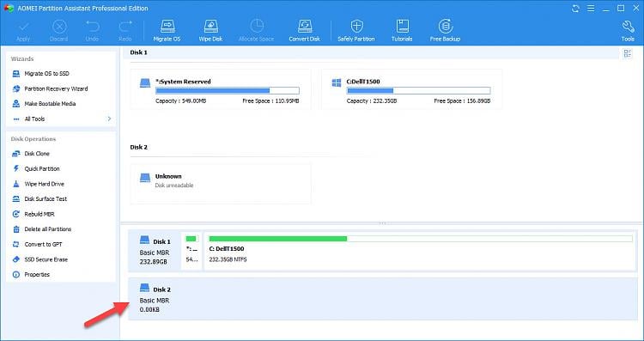Click C:DellT1500 capacity usage bar
Viewport: 644px width, 341px height.
418,91
